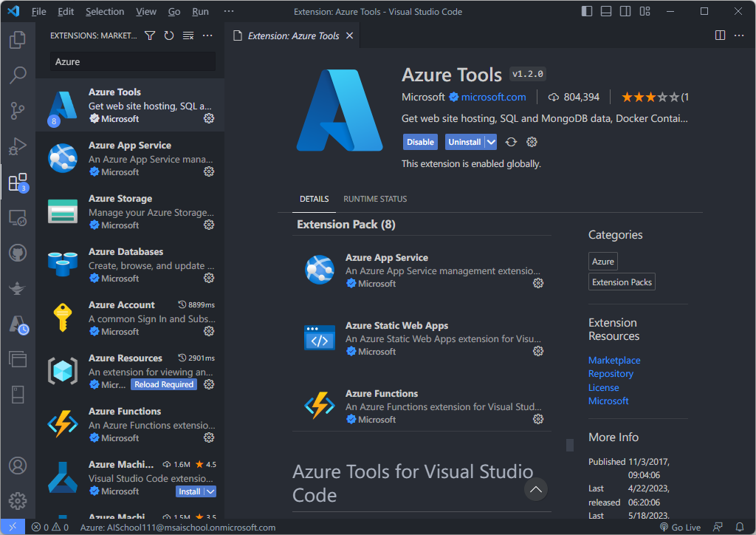756x535 pixels.
Task: Click the Azure category tag
Action: [x=602, y=261]
